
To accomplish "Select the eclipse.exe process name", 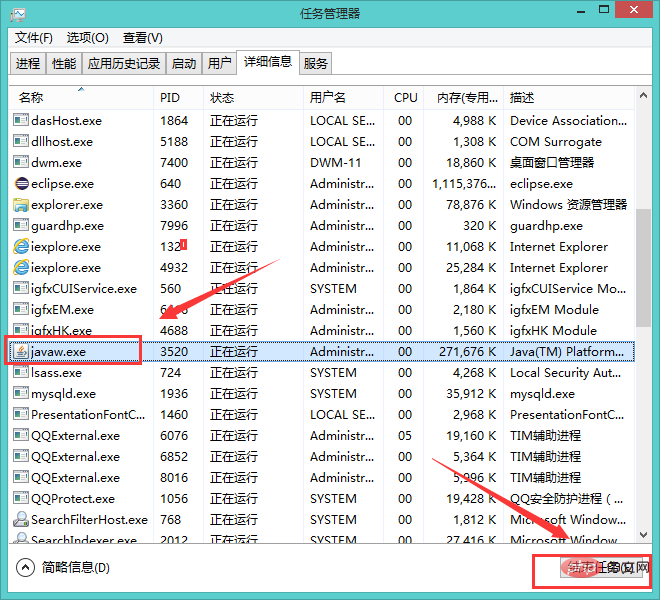I will 62,184.
